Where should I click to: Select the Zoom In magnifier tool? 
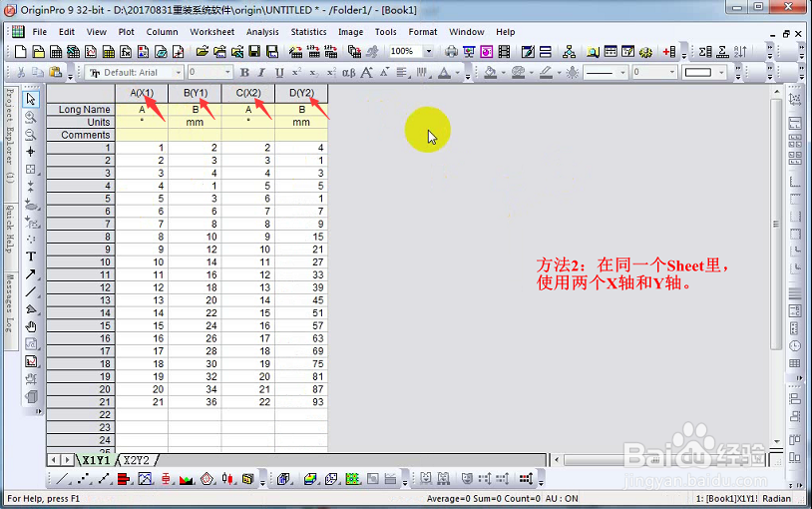[31, 117]
